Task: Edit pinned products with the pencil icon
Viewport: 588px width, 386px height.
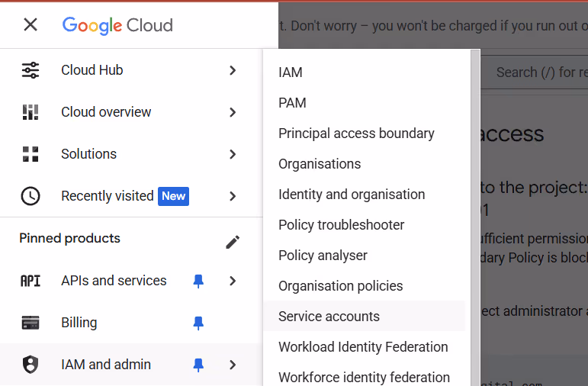Action: click(x=233, y=243)
